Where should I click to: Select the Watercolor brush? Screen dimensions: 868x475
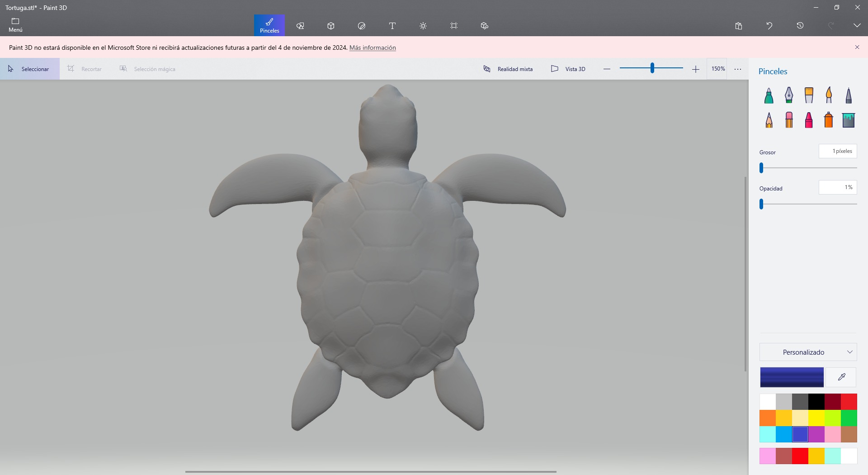pyautogui.click(x=829, y=95)
